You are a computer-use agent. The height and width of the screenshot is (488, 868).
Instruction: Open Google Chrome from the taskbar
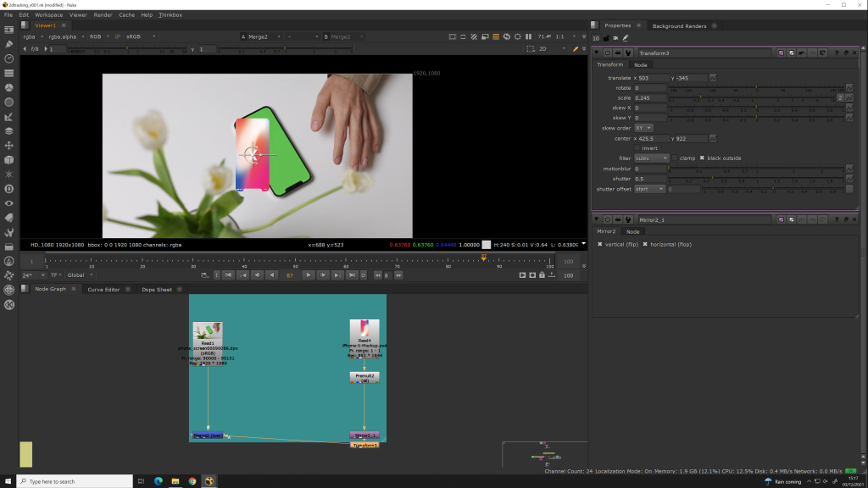coord(192,481)
